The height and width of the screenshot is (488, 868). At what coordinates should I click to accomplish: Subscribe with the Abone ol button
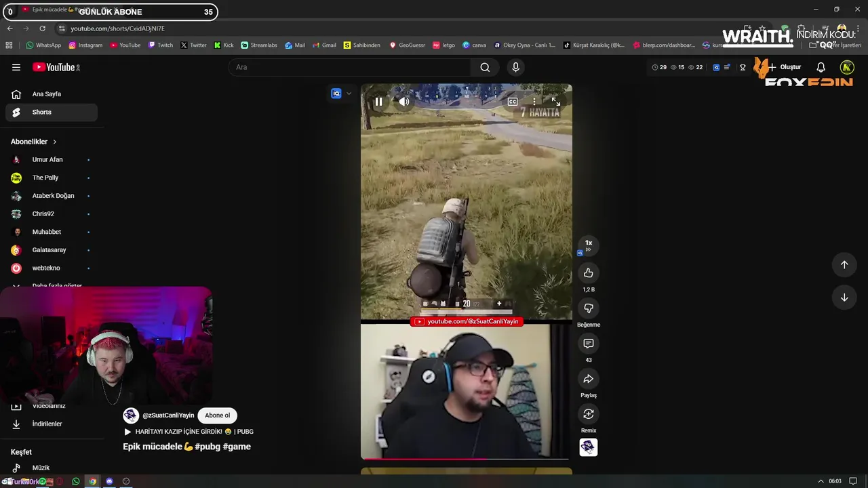tap(218, 415)
